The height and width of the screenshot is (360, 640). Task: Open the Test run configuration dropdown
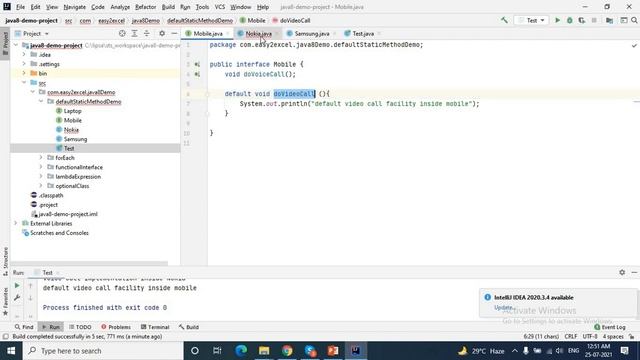click(x=531, y=20)
